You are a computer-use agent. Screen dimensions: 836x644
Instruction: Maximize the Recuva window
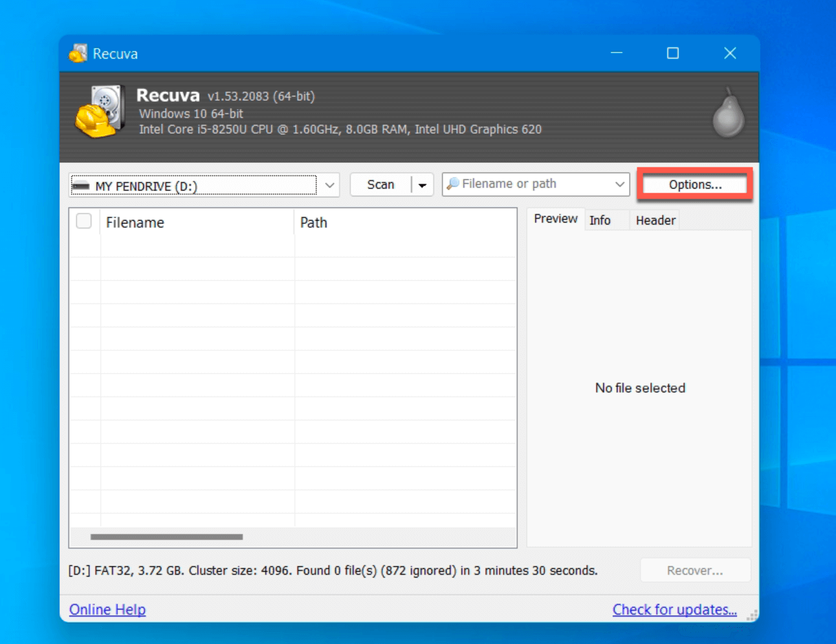(673, 53)
